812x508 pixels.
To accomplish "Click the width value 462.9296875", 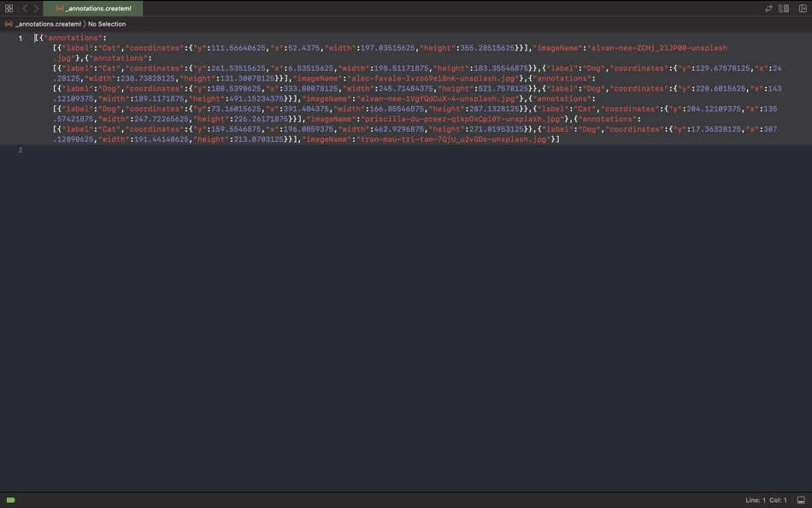I will coord(398,130).
